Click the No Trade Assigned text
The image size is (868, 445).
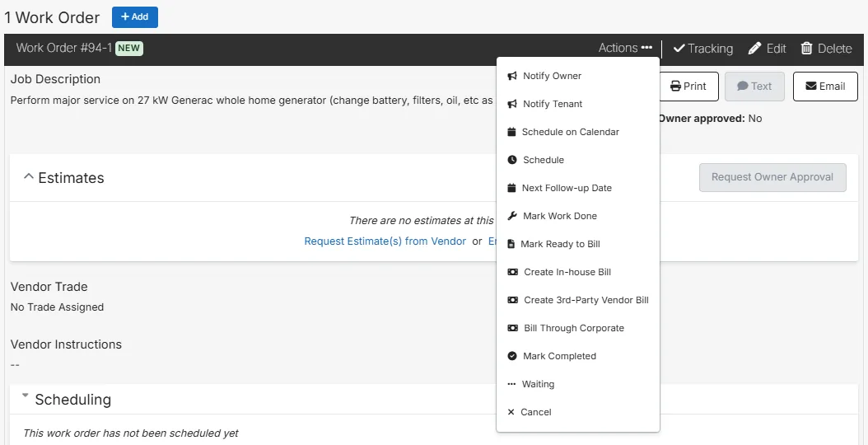(x=57, y=307)
